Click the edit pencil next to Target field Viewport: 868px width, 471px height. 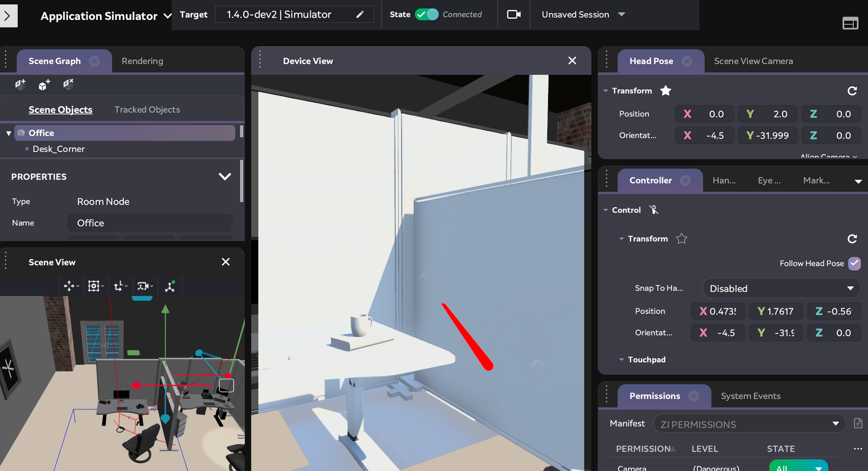tap(360, 14)
